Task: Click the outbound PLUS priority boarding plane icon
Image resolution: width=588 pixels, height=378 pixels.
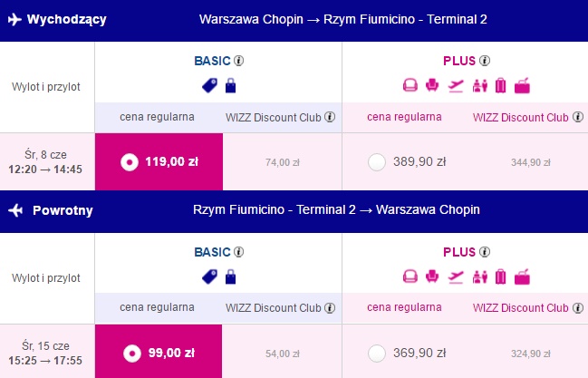Action: pos(456,85)
